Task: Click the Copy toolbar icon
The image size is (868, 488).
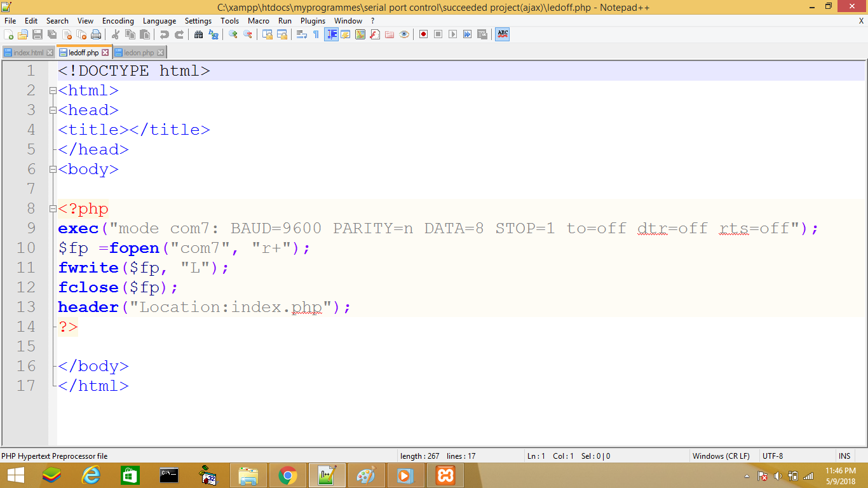Action: coord(130,34)
